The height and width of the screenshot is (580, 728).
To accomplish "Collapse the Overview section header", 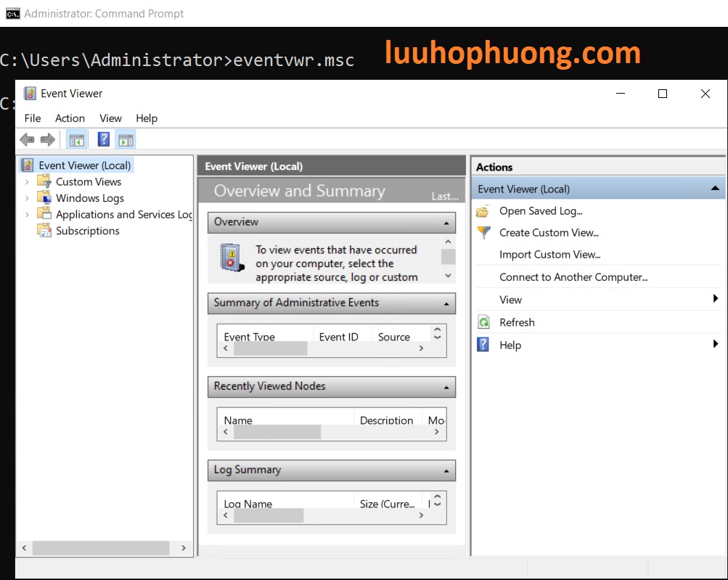I will coord(446,223).
